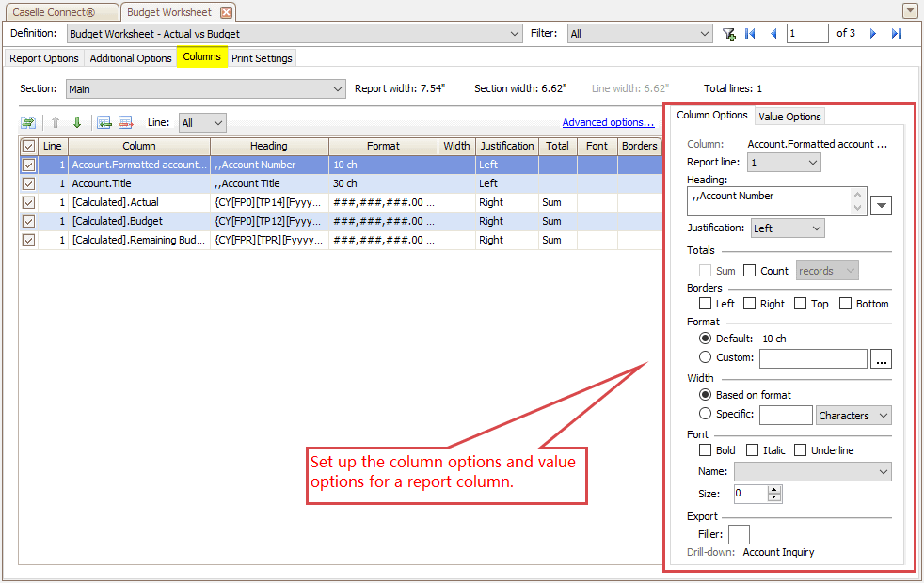Screen dimensions: 924x583
Task: Open the font Name dropdown
Action: pyautogui.click(x=813, y=472)
